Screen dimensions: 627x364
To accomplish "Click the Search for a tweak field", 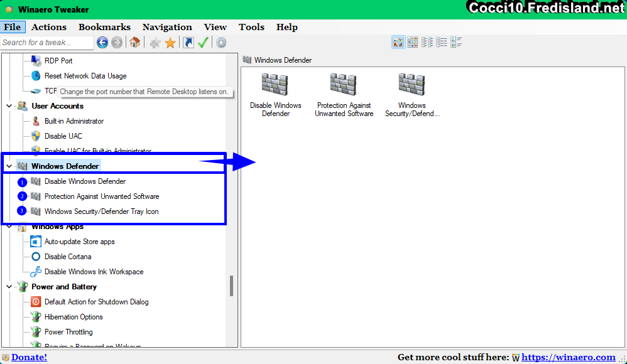I will coord(47,42).
